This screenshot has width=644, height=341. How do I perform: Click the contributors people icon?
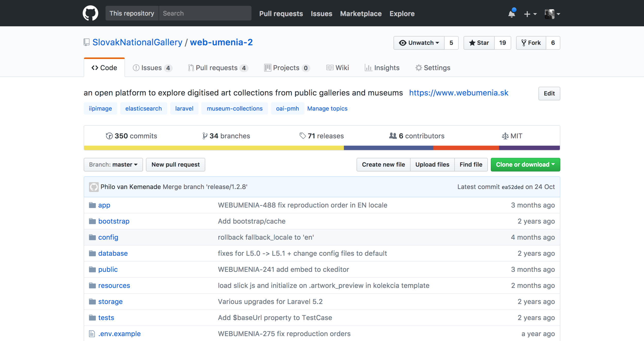(x=393, y=136)
